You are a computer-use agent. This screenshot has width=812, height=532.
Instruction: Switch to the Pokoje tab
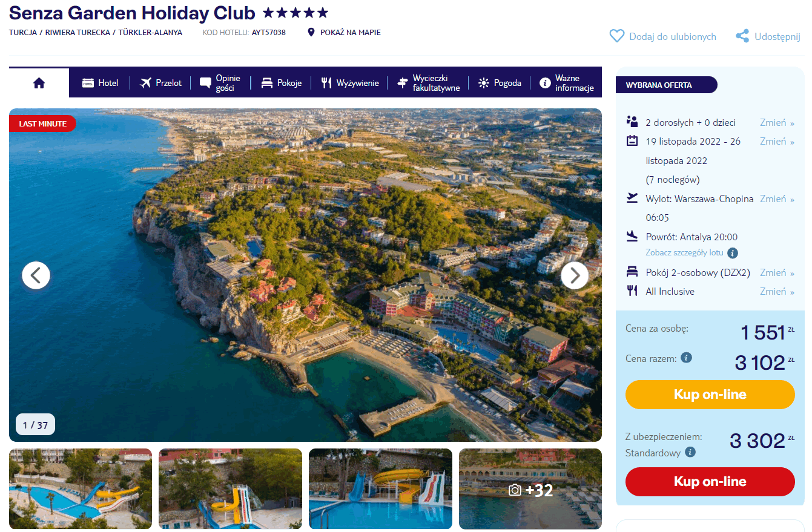pos(282,83)
